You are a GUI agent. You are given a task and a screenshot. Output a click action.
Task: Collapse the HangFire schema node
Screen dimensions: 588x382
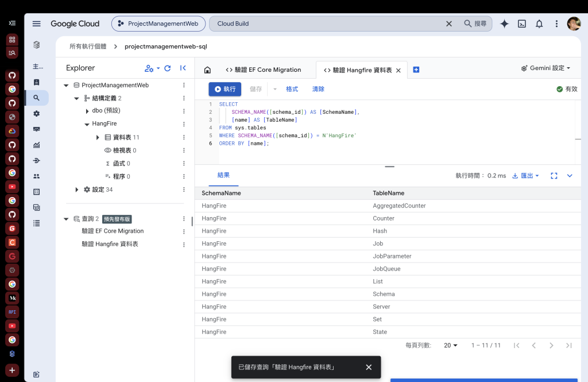pos(87,124)
